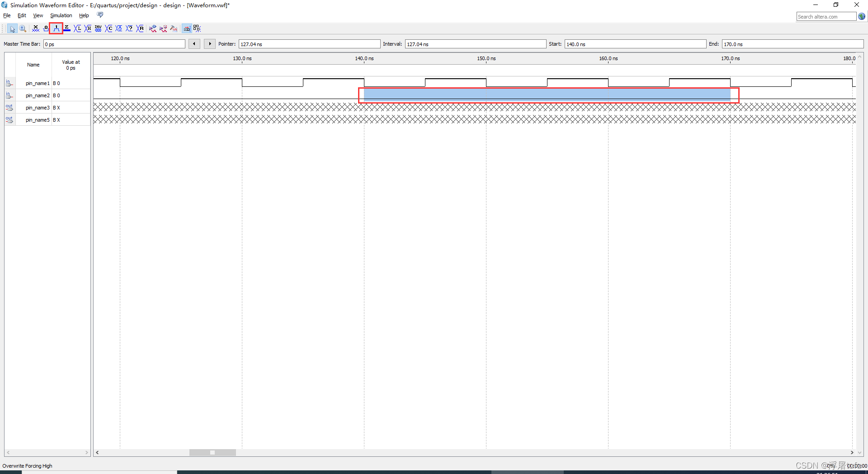
Task: Open the Edit menu
Action: [22, 15]
